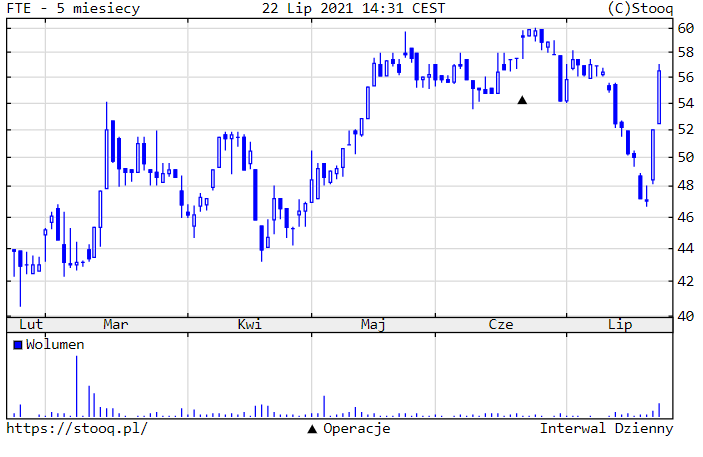Screen dimensions: 703x457
Task: Open the https://stooq.pl/ link
Action: pyautogui.click(x=77, y=429)
